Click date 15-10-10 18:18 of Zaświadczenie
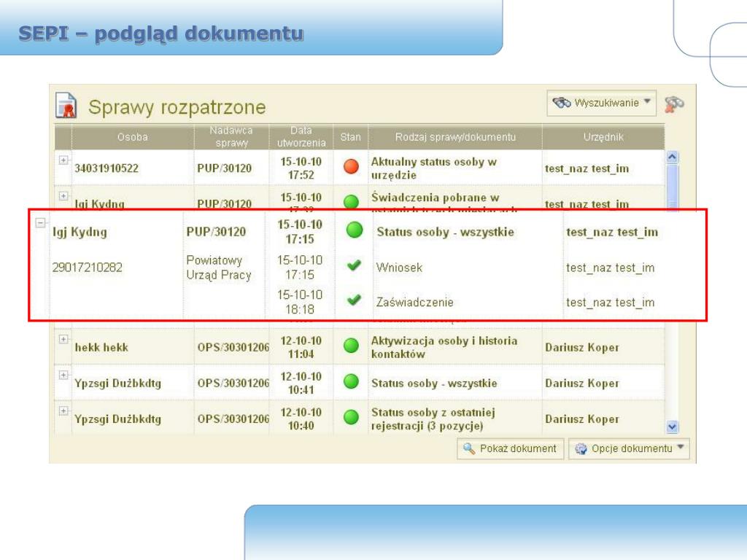This screenshot has width=747, height=560. 300,302
